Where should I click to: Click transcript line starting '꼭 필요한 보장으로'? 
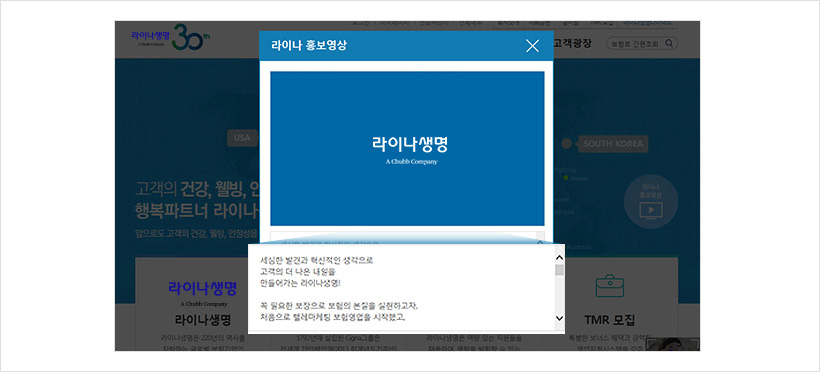(339, 306)
